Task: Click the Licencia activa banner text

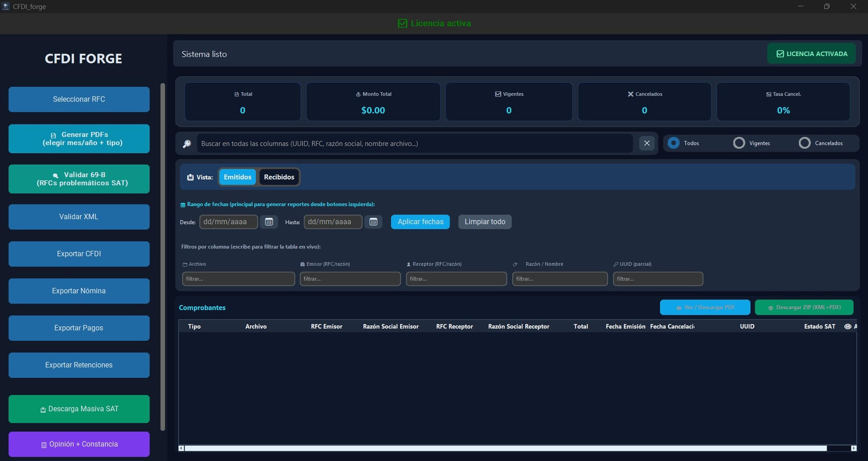Action: [x=434, y=23]
